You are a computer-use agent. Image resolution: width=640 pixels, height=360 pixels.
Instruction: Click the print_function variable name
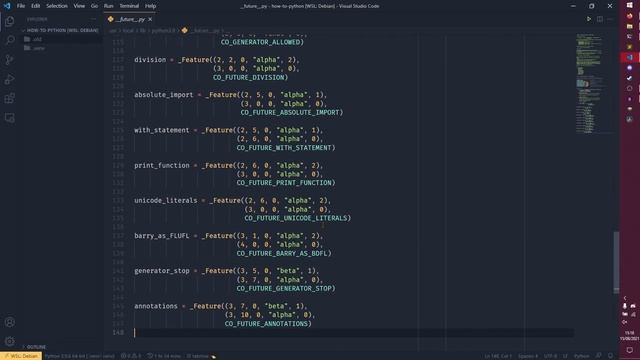point(162,165)
